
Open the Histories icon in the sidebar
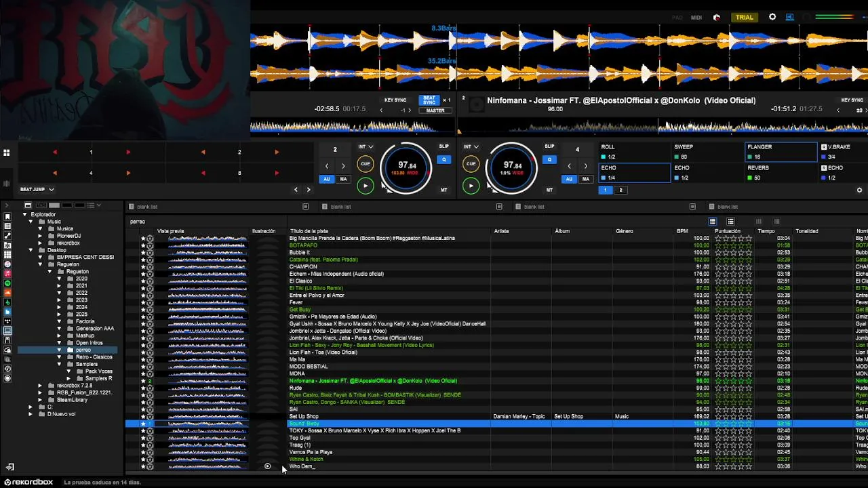7,369
